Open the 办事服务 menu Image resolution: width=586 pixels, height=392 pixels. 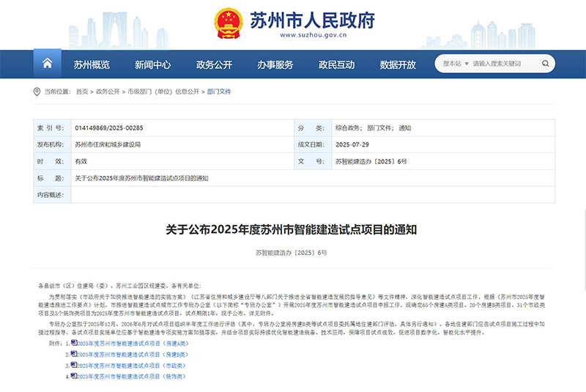[275, 64]
